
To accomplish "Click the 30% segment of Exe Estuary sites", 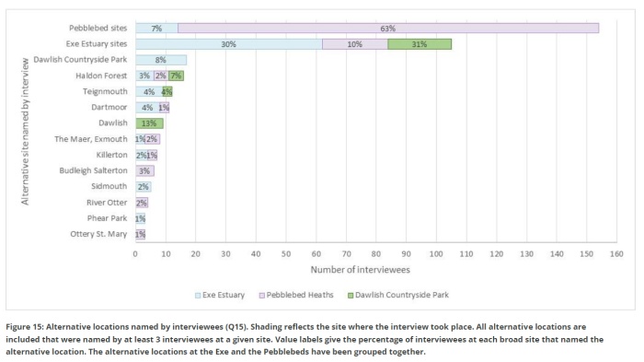I will point(229,44).
